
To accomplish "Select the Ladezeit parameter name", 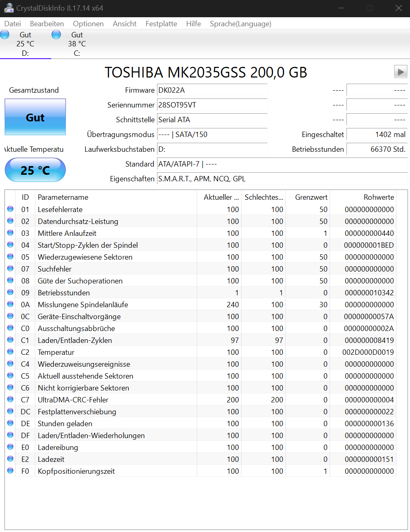I will [51, 459].
